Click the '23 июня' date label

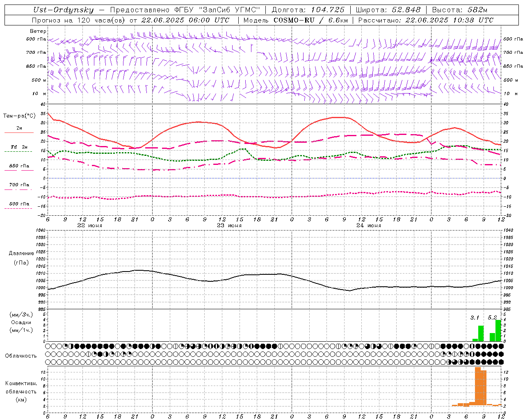tap(229, 226)
